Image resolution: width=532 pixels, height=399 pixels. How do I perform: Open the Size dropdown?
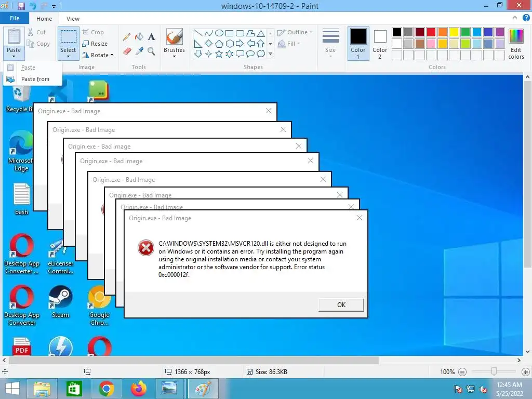(330, 43)
